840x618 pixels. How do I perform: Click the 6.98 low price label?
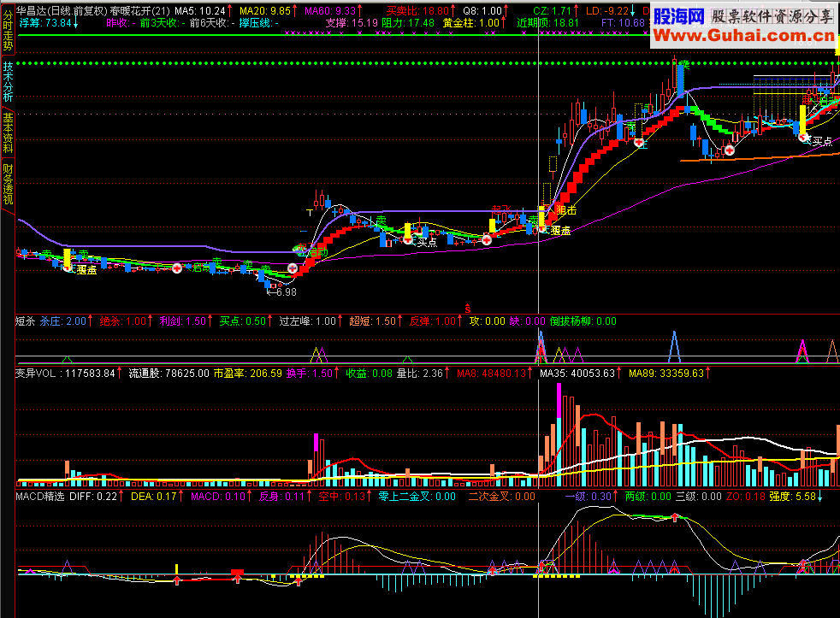[287, 291]
